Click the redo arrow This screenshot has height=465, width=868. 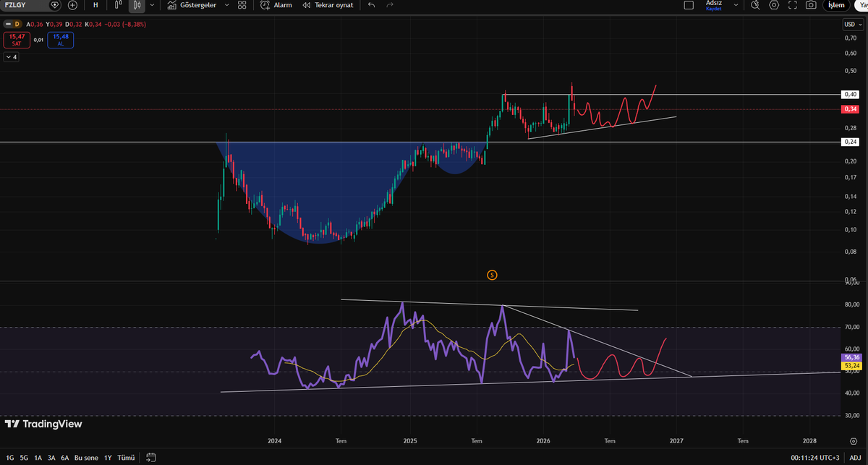click(391, 5)
